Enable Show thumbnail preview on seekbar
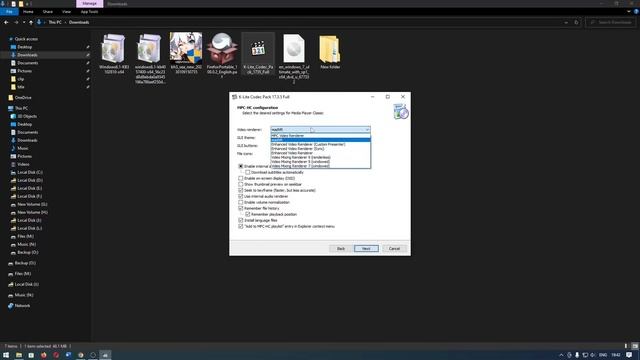 [241, 184]
